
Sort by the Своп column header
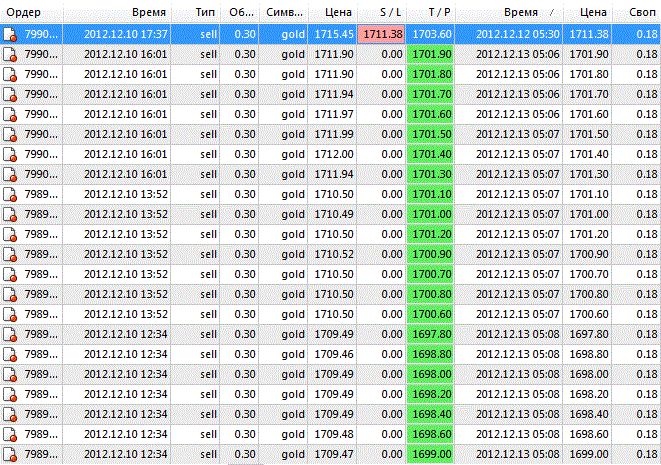coord(637,12)
